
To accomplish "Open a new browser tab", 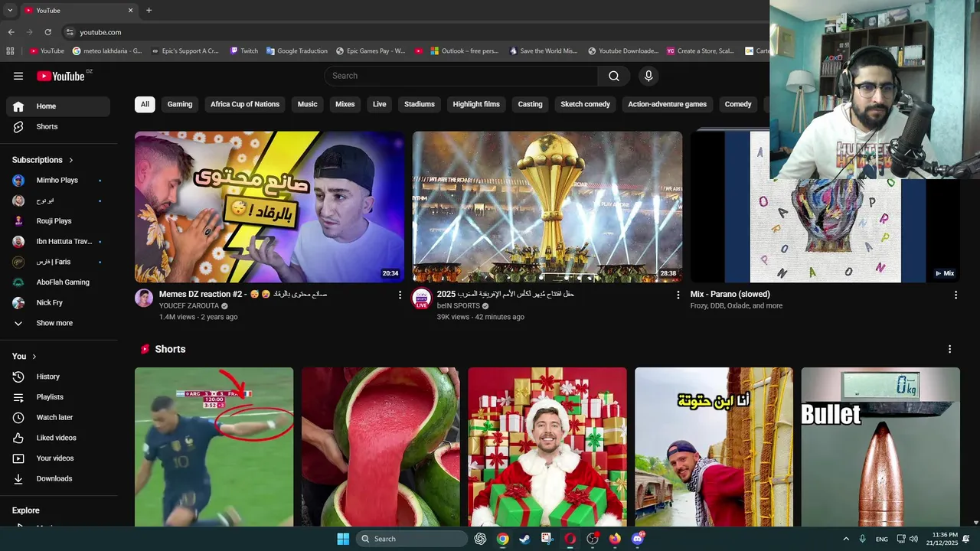I will [x=149, y=11].
